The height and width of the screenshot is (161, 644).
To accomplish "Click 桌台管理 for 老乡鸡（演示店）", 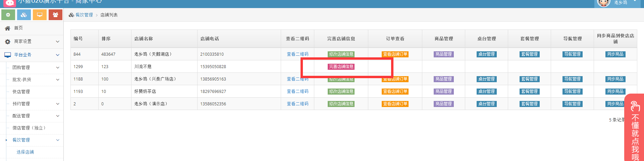I will pos(487,104).
